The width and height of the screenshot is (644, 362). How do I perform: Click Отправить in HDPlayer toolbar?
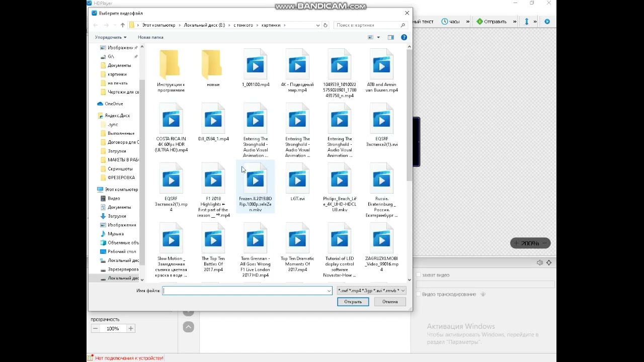pyautogui.click(x=492, y=22)
